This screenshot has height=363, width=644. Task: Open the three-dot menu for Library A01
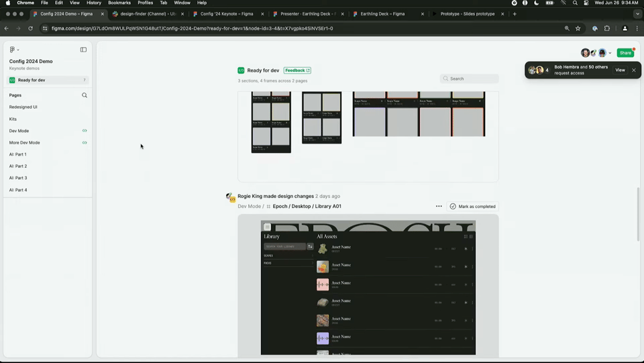(439, 206)
